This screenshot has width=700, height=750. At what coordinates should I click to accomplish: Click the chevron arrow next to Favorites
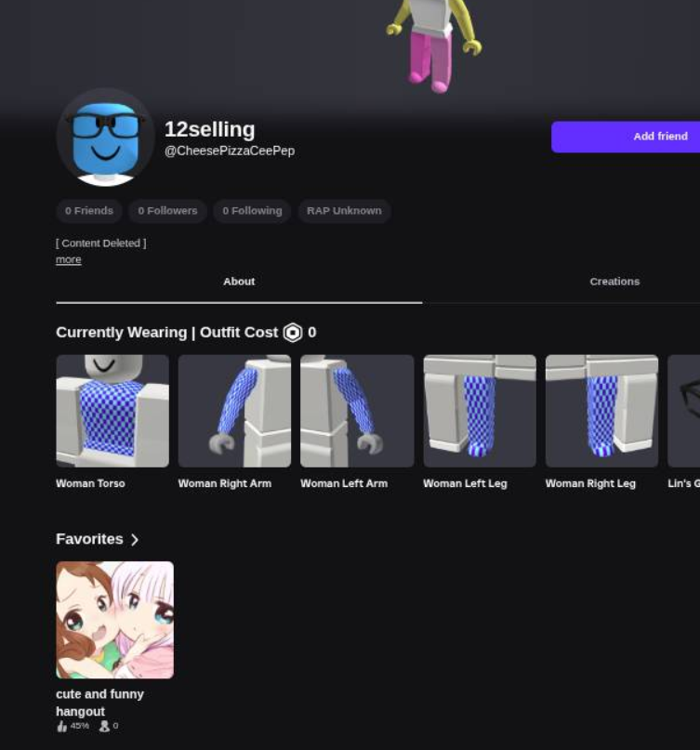(x=135, y=540)
